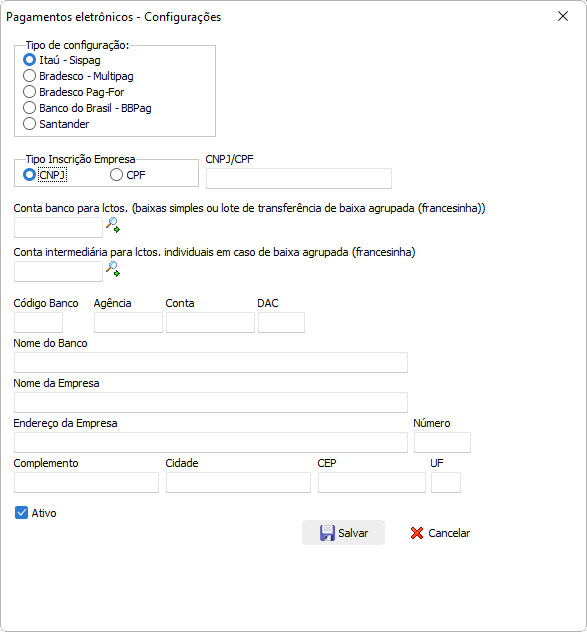Focus the CNPJ/CPF input field

point(299,179)
